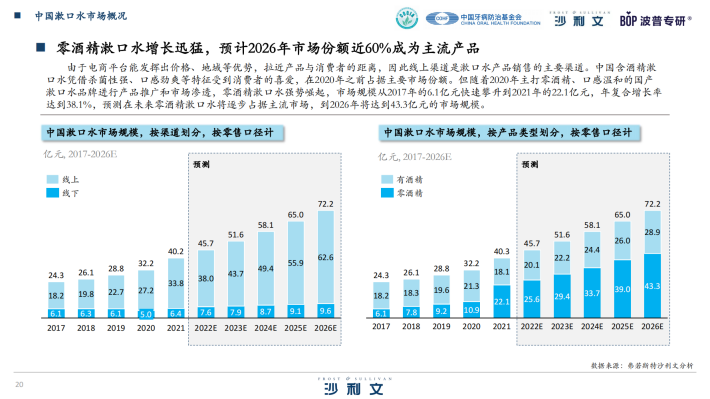Viewport: 710px width, 399px height.
Task: Click the Frost & Sullivan logo in header
Action: pos(580,19)
